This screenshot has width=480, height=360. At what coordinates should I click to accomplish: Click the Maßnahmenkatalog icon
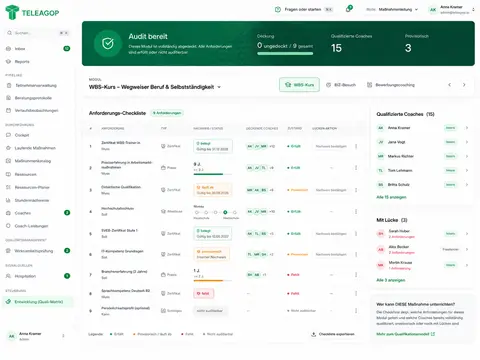coord(9,161)
